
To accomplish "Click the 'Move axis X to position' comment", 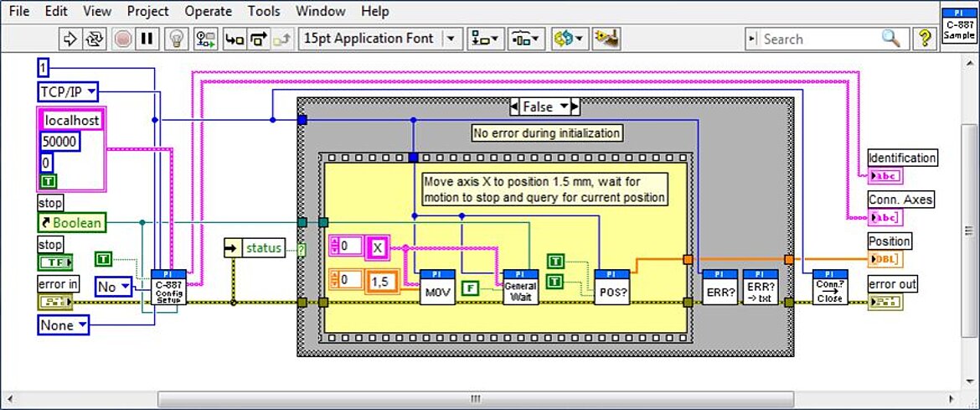I will (x=544, y=189).
